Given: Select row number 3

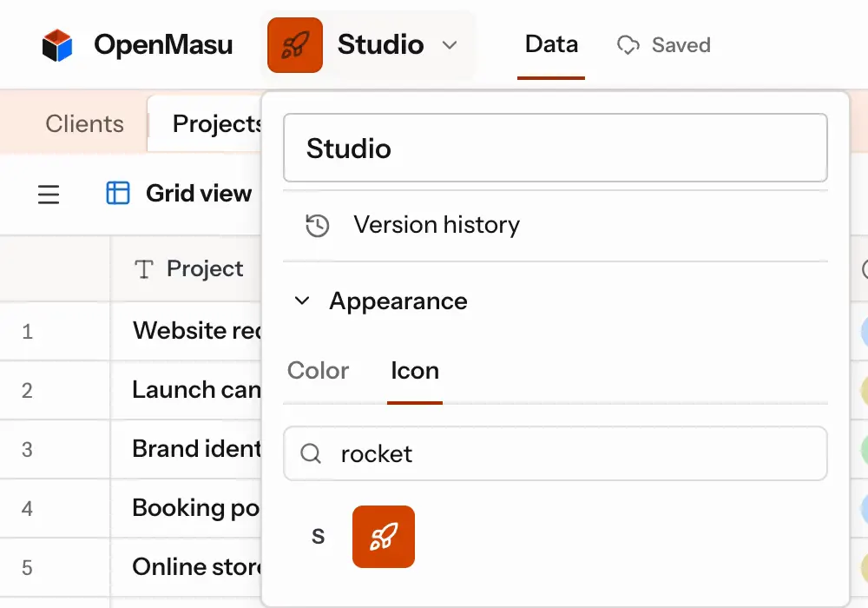Looking at the screenshot, I should point(27,450).
